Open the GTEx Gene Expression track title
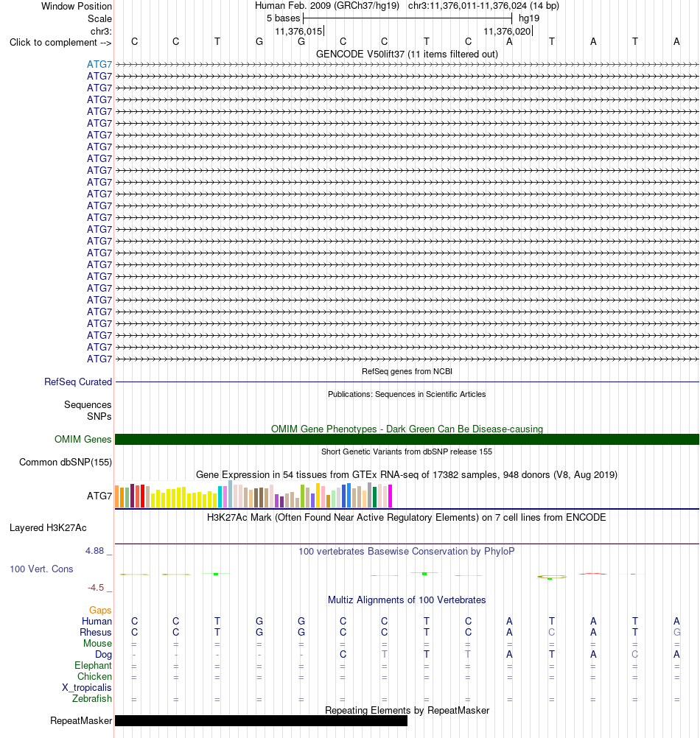This screenshot has width=700, height=738. (407, 474)
